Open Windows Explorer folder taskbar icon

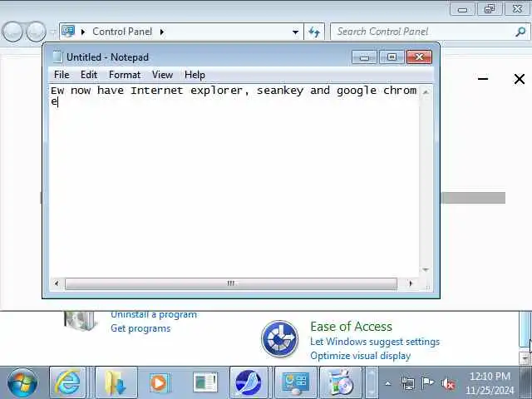point(116,382)
